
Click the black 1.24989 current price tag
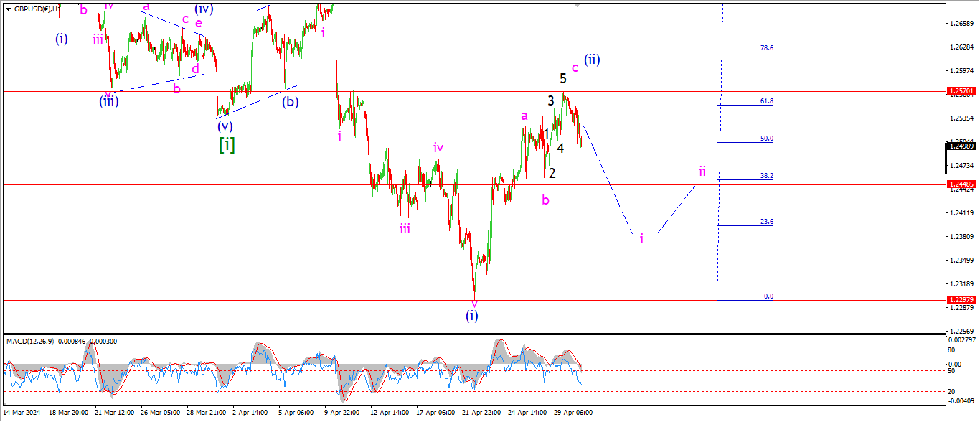click(961, 146)
